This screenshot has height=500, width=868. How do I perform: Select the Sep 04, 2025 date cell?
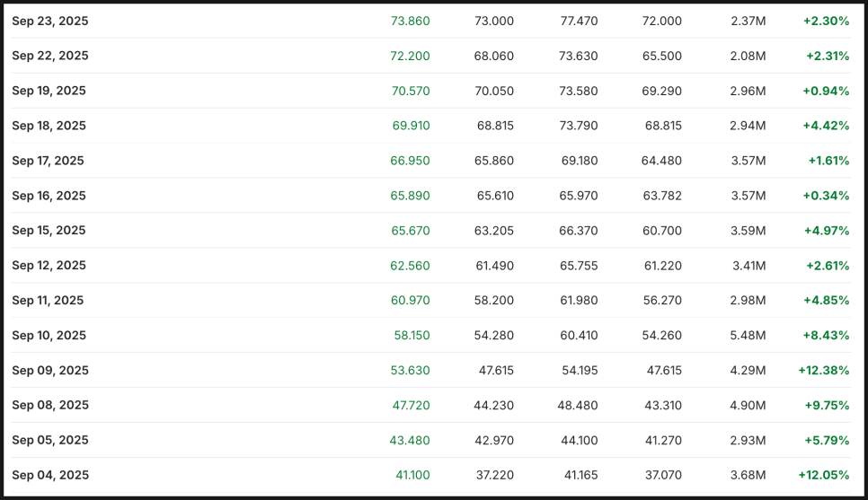click(49, 475)
